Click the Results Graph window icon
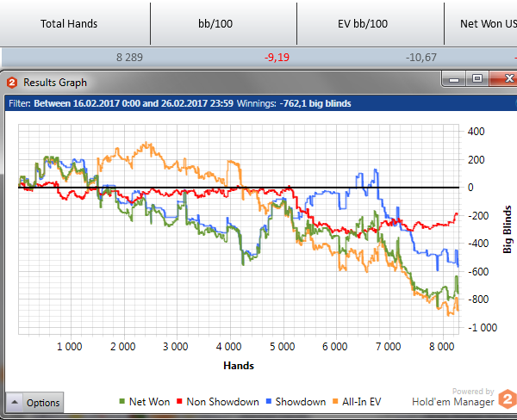Viewport: 517px width, 420px height. point(12,83)
